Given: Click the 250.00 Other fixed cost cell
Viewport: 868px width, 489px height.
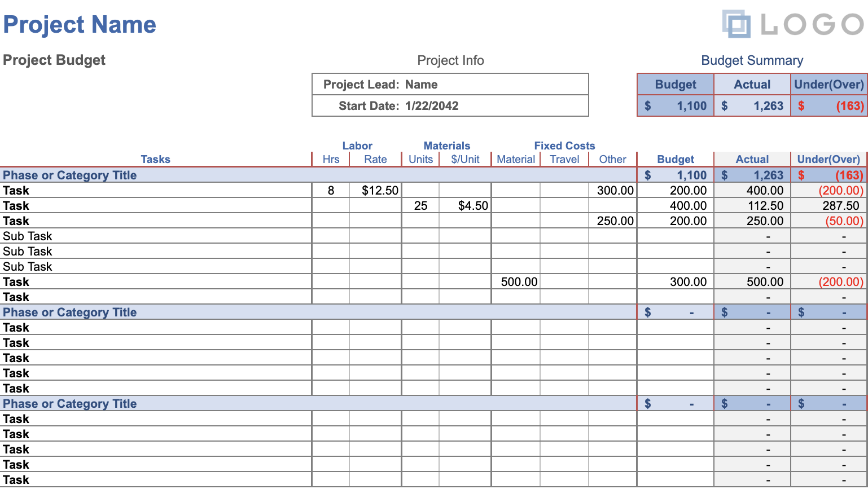Looking at the screenshot, I should (613, 221).
